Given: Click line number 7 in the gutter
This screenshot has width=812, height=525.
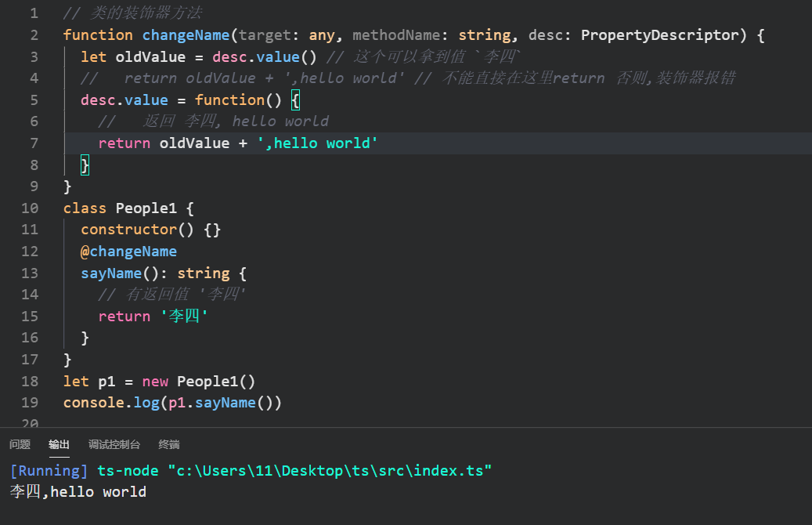Looking at the screenshot, I should [x=34, y=143].
